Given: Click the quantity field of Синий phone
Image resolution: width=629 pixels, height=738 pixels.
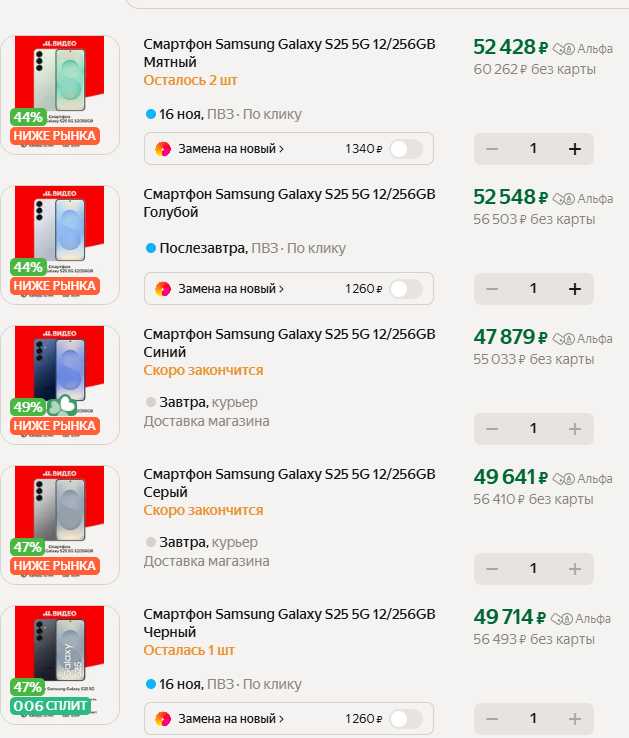Looking at the screenshot, I should point(533,429).
